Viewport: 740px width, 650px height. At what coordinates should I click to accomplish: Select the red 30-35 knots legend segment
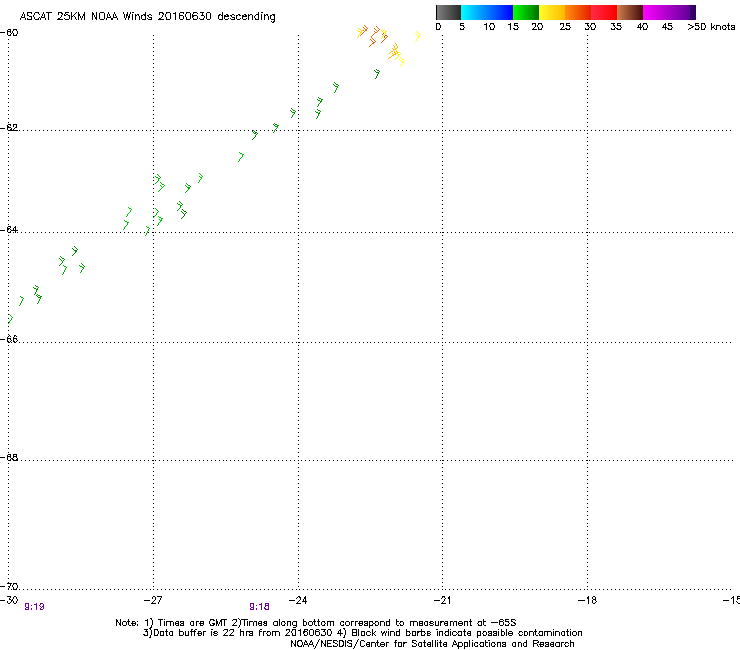point(604,12)
